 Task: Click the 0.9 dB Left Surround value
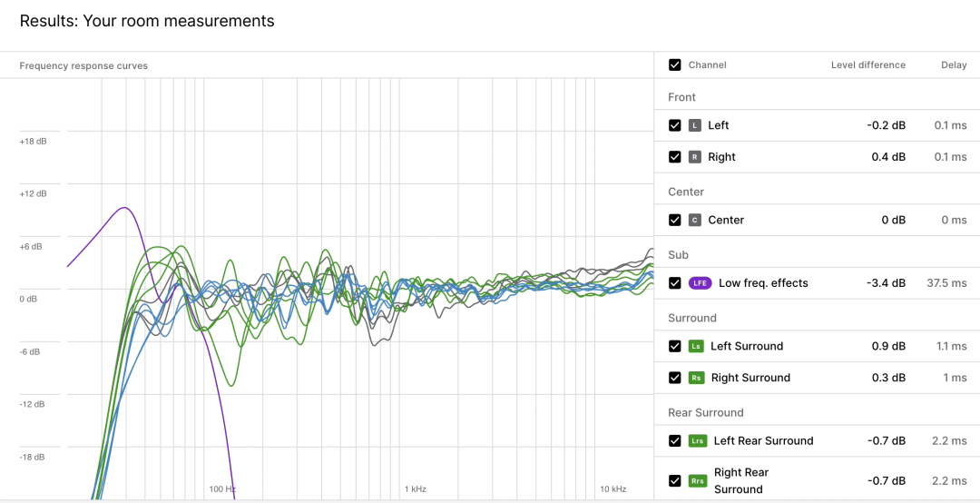(888, 346)
